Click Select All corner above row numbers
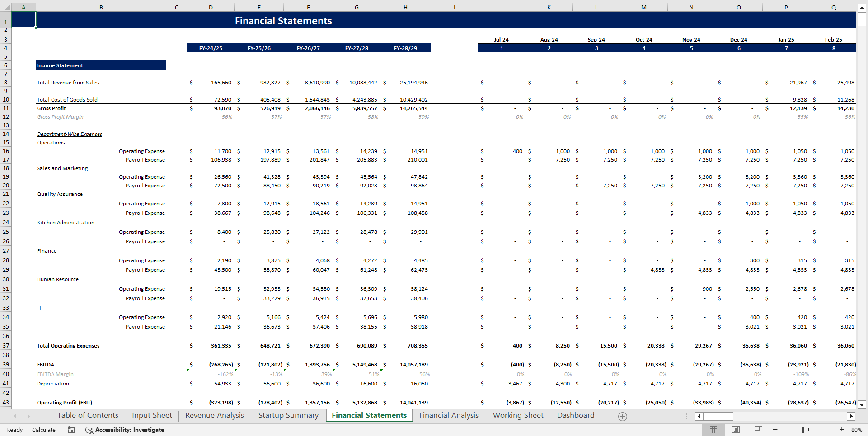Screen dimensions: 868x436 6,7
